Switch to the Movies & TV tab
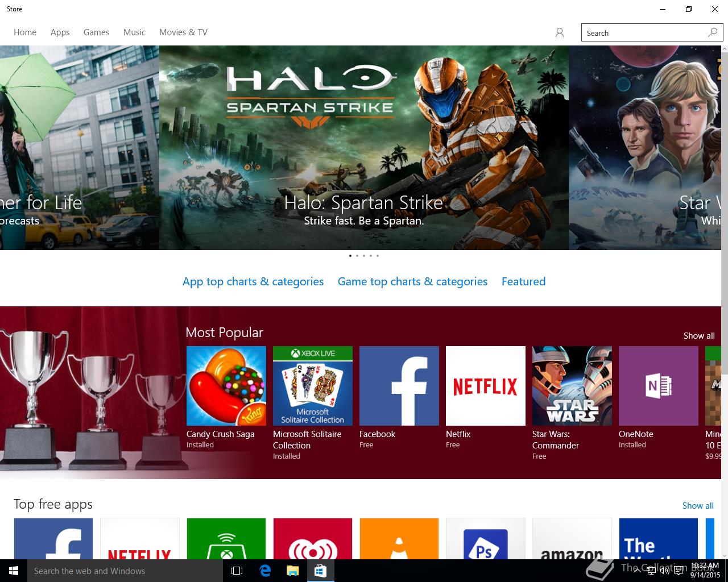Image resolution: width=728 pixels, height=582 pixels. point(183,32)
